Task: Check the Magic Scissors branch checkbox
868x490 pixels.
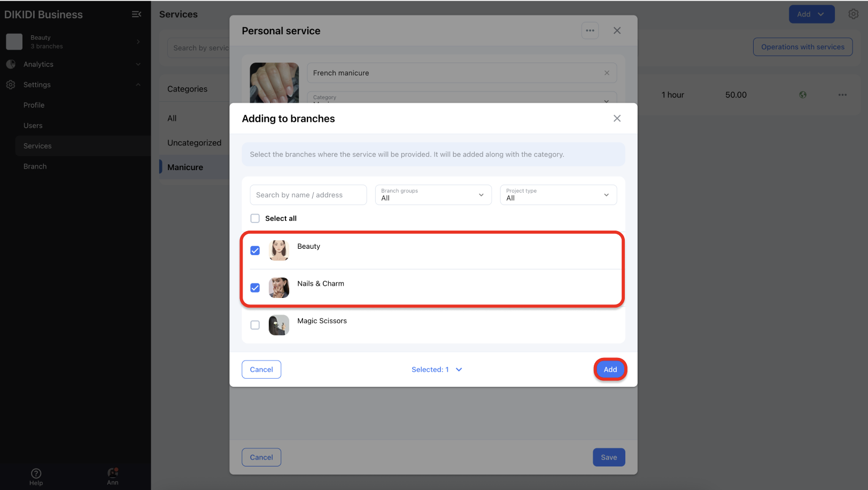Action: [255, 325]
